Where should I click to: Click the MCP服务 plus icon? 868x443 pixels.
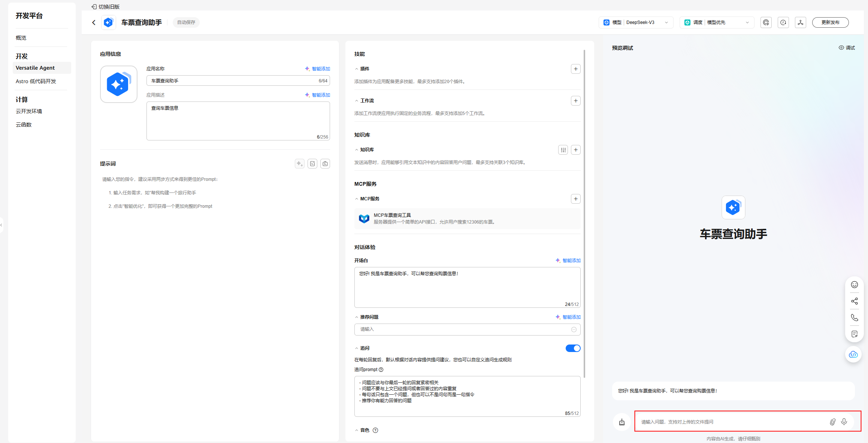coord(575,199)
